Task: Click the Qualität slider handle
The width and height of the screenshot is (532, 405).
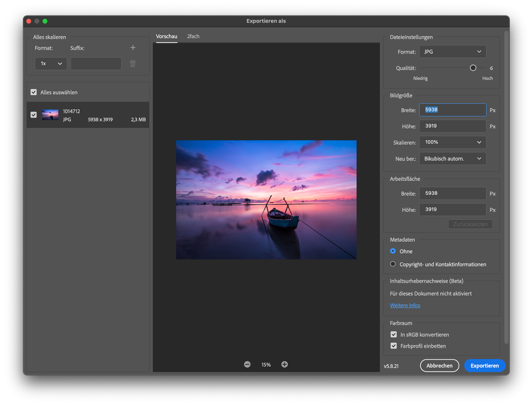Action: 473,68
